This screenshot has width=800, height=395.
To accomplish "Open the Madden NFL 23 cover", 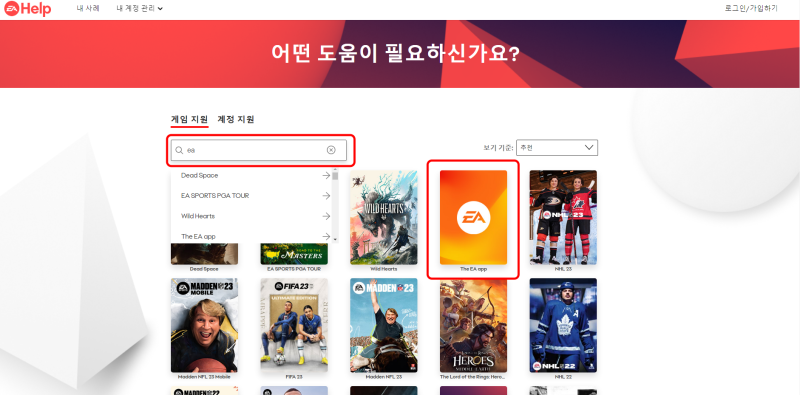I will point(384,325).
